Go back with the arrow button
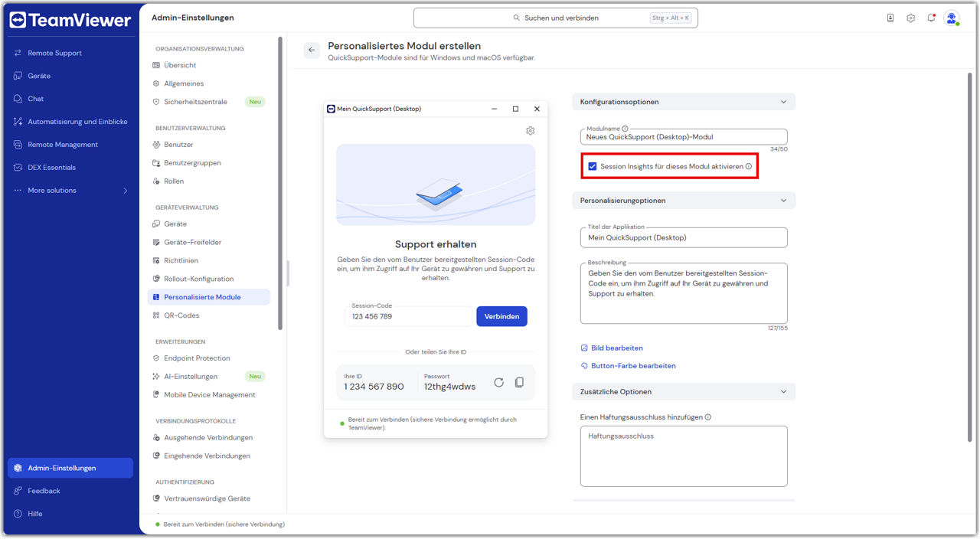This screenshot has width=980, height=539. (312, 50)
